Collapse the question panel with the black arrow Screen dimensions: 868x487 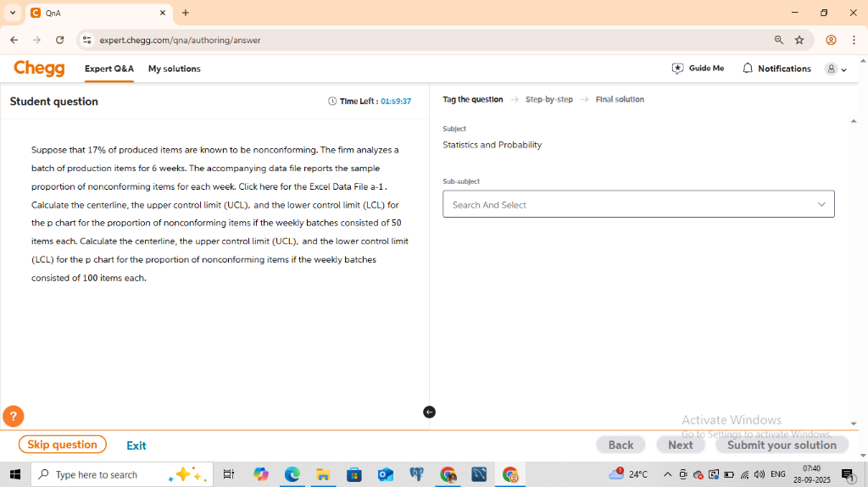click(429, 412)
